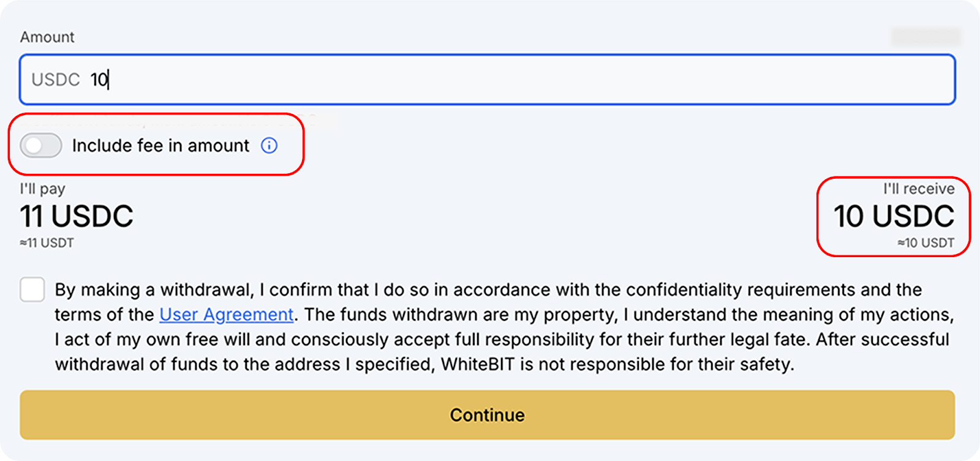Toggle the Include fee in amount switch
The image size is (980, 461).
point(41,146)
